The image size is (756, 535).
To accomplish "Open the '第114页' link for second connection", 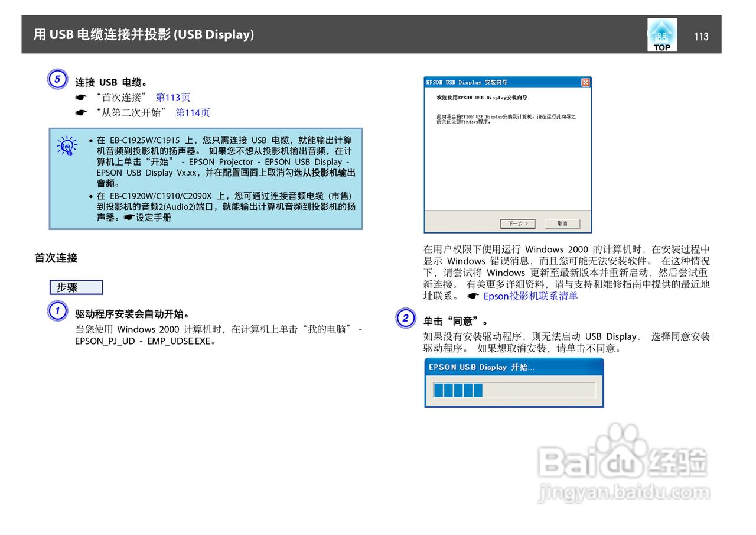I will point(193,112).
